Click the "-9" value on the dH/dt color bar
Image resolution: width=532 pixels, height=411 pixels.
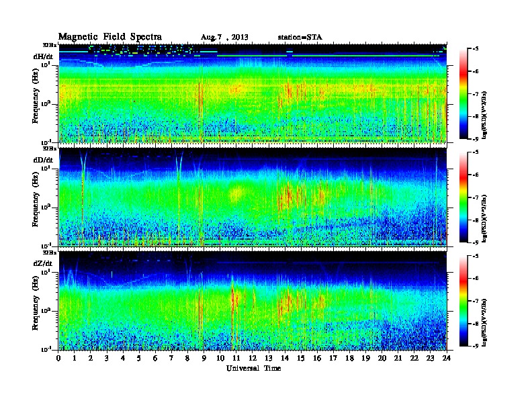pyautogui.click(x=476, y=139)
